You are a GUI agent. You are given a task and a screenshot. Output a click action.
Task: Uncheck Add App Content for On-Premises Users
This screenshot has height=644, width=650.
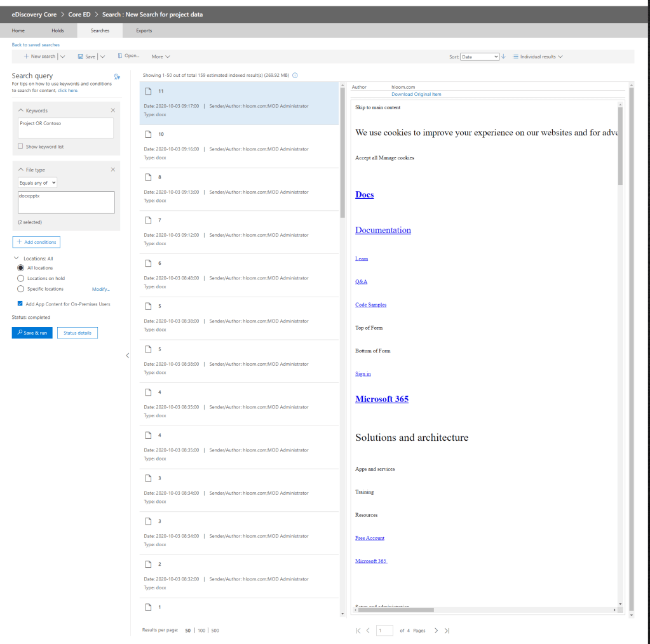pos(21,304)
